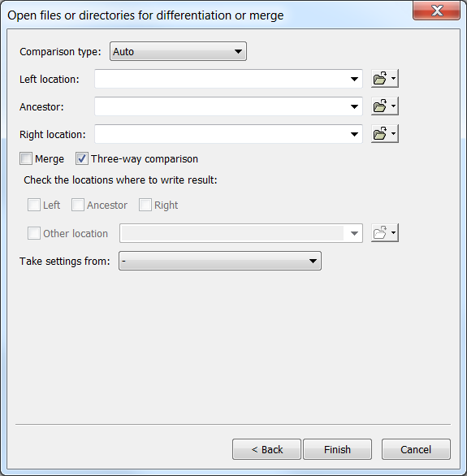Open the Comparison type dropdown

[178, 51]
